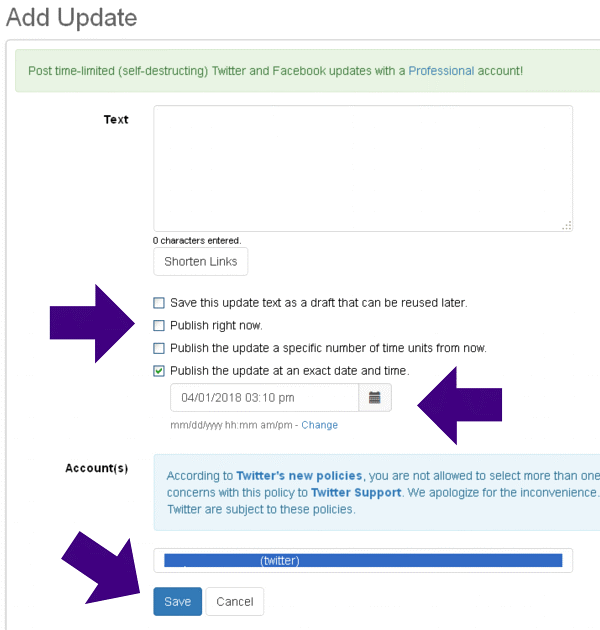Tick the Publish right now checkbox
The image size is (600, 630).
(x=159, y=325)
